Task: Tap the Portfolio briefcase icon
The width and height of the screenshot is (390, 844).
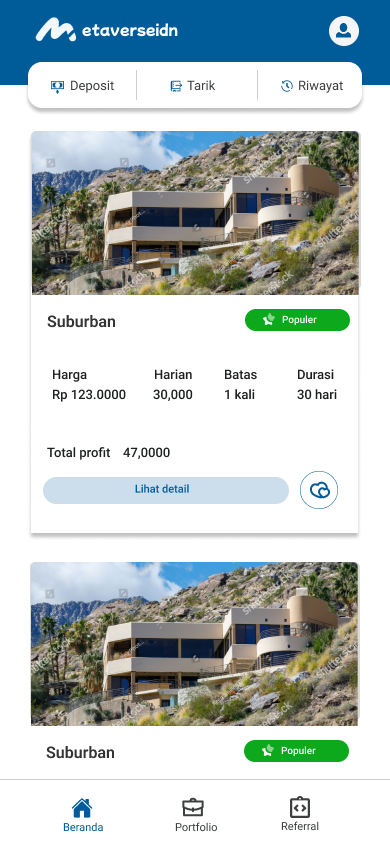Action: (x=193, y=808)
